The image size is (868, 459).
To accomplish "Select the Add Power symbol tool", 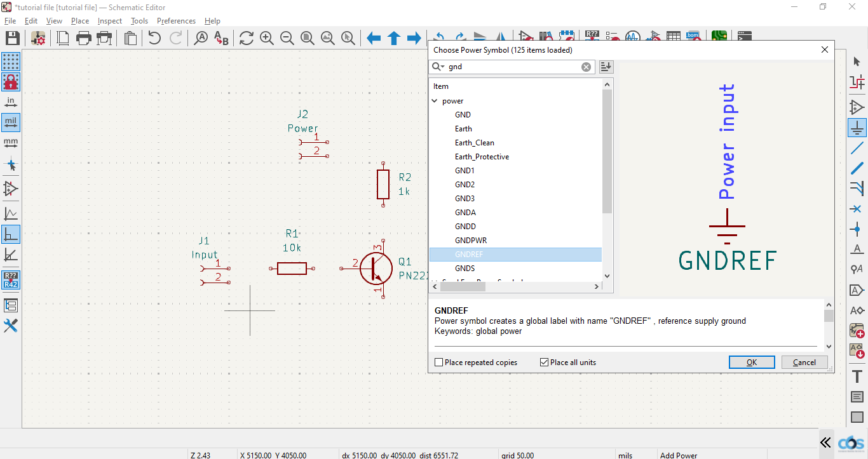I will 857,127.
